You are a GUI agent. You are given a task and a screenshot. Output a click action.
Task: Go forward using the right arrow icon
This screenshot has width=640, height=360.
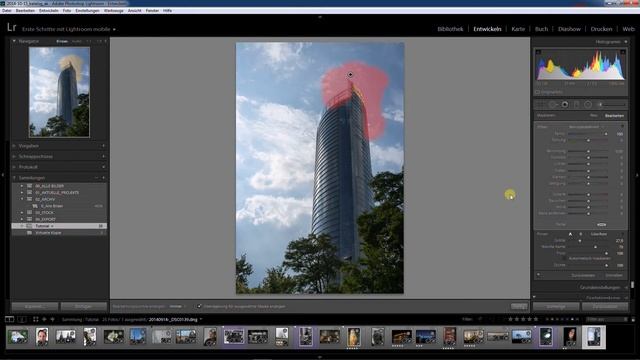[52, 319]
